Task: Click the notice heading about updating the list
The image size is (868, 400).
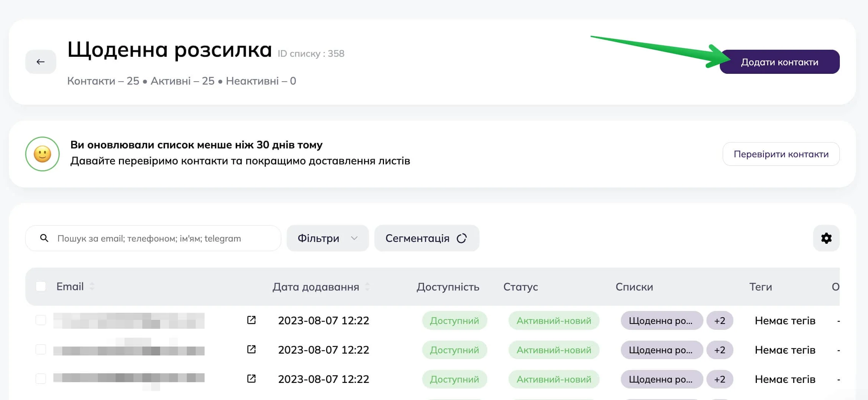Action: tap(196, 145)
